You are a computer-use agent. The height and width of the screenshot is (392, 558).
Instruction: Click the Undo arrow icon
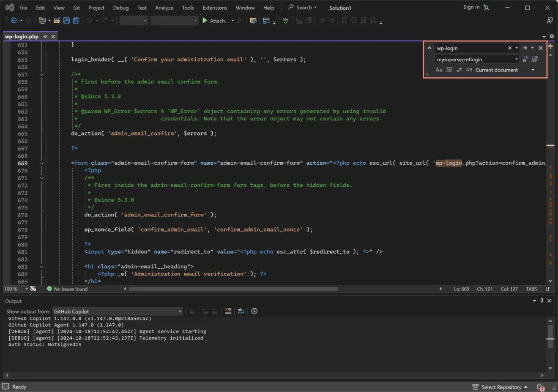89,20
